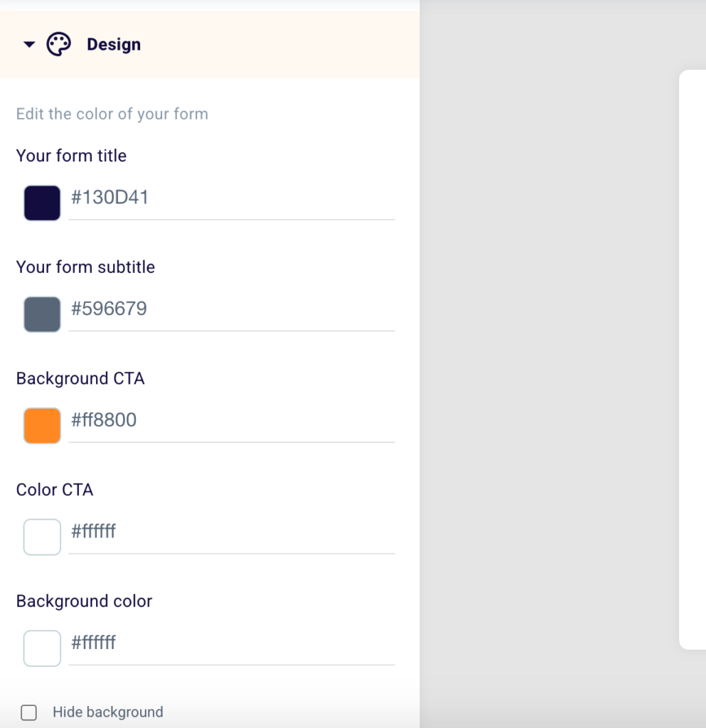
Task: Click the Hide background label text
Action: [x=108, y=712]
